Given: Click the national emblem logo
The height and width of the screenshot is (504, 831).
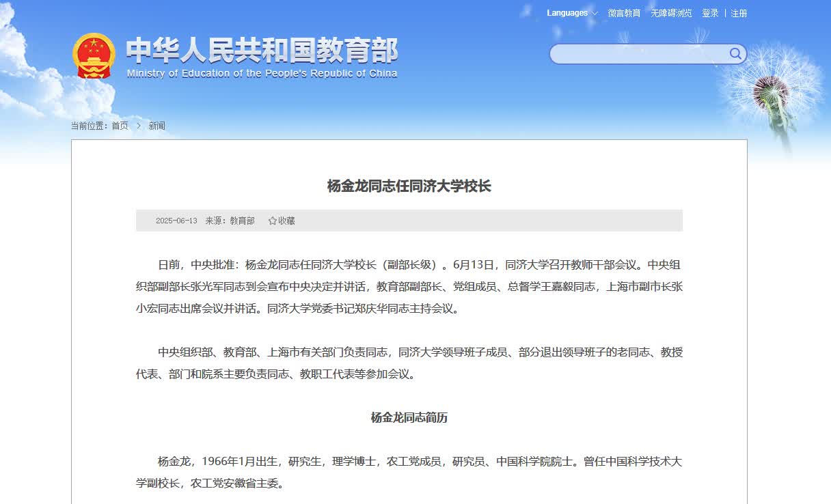Looking at the screenshot, I should coord(94,55).
